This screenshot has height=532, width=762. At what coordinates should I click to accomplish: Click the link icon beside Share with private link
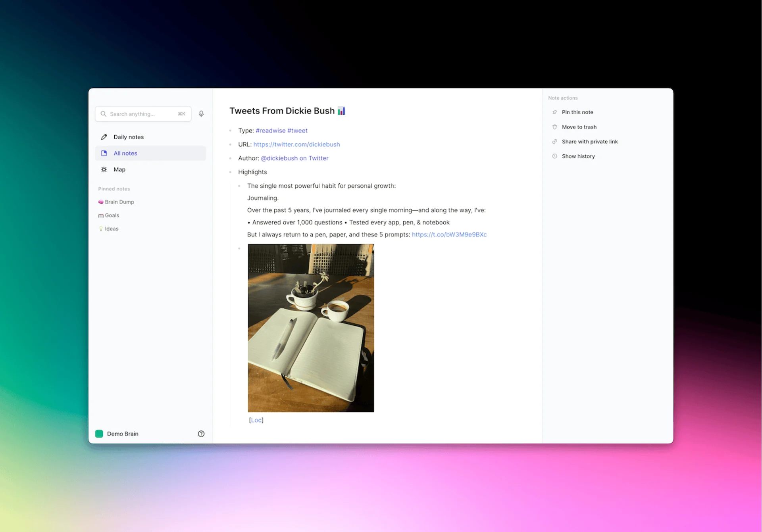pyautogui.click(x=554, y=141)
